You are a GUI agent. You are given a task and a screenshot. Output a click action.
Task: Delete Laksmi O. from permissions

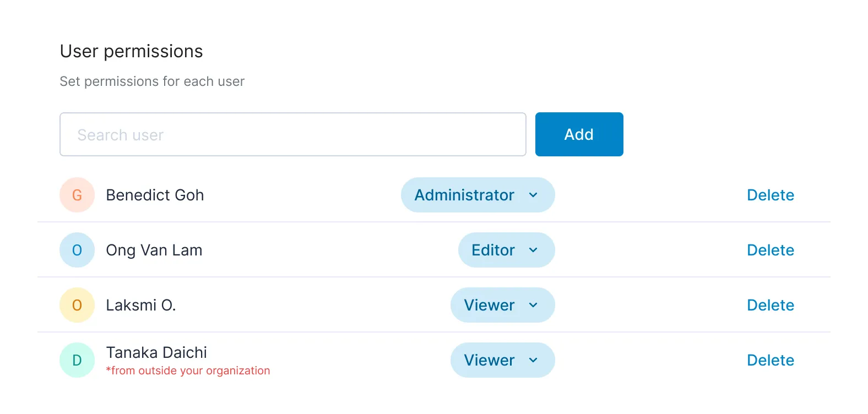770,305
